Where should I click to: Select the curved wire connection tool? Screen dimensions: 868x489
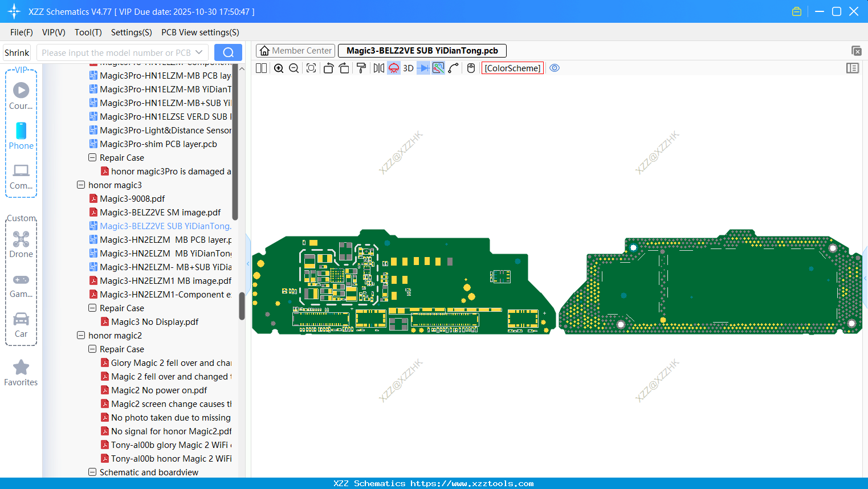[x=453, y=68]
